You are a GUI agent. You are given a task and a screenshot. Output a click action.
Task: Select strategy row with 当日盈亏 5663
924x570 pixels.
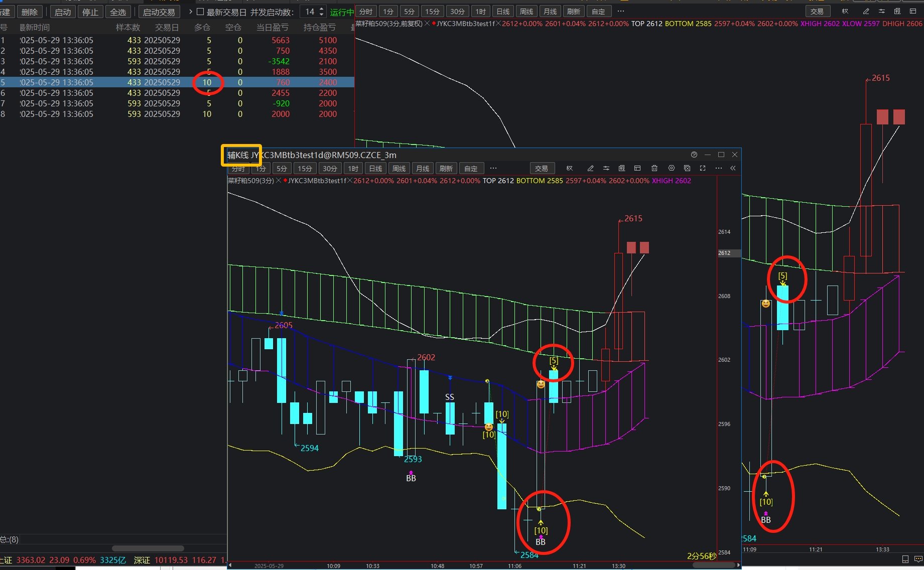click(x=177, y=40)
